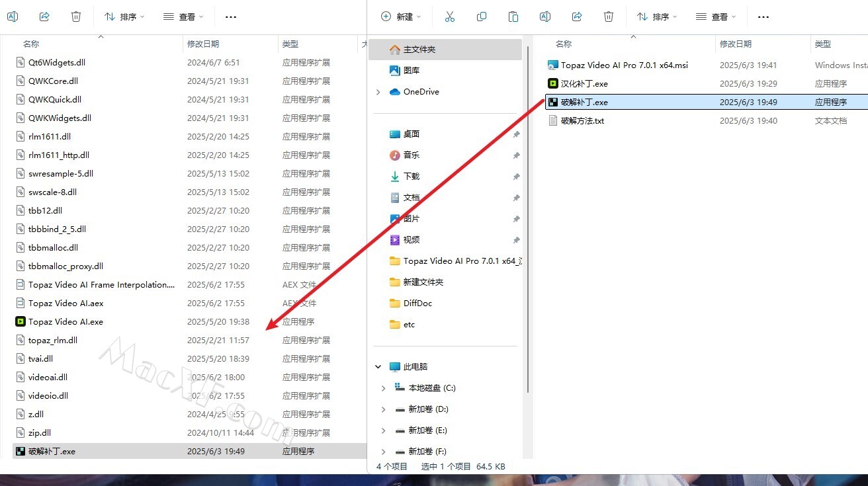Select zip.dll file
This screenshot has width=868, height=486.
coord(33,432)
